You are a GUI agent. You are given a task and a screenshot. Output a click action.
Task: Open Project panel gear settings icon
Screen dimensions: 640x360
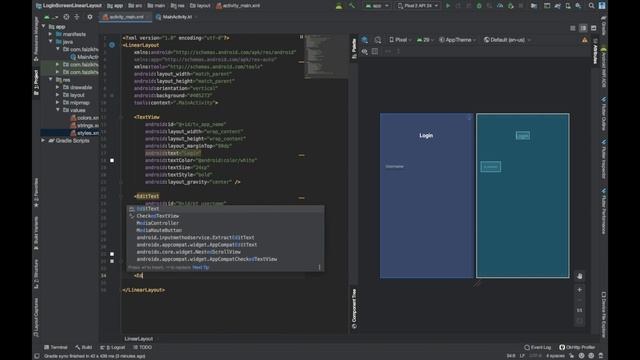pos(90,17)
